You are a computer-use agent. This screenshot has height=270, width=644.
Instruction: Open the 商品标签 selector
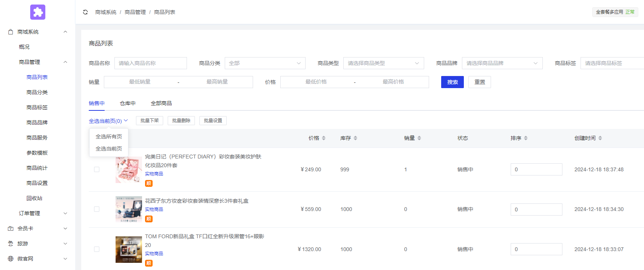pos(612,63)
